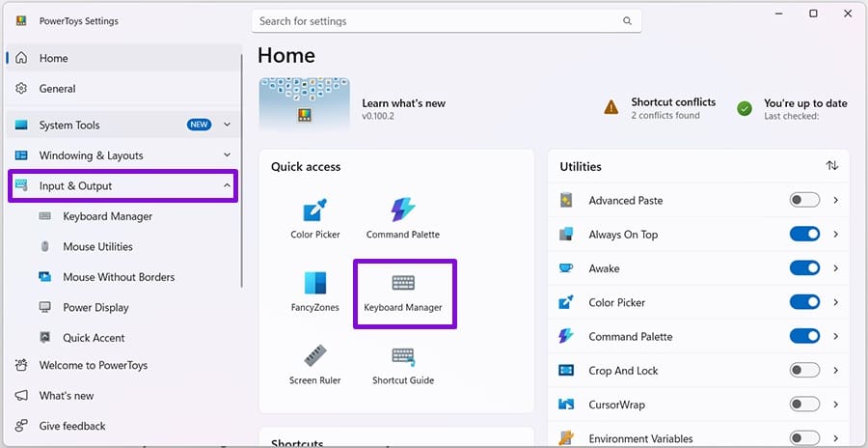Viewport: 868px width, 448px height.
Task: Open Color Picker from Quick access
Action: coord(315,218)
